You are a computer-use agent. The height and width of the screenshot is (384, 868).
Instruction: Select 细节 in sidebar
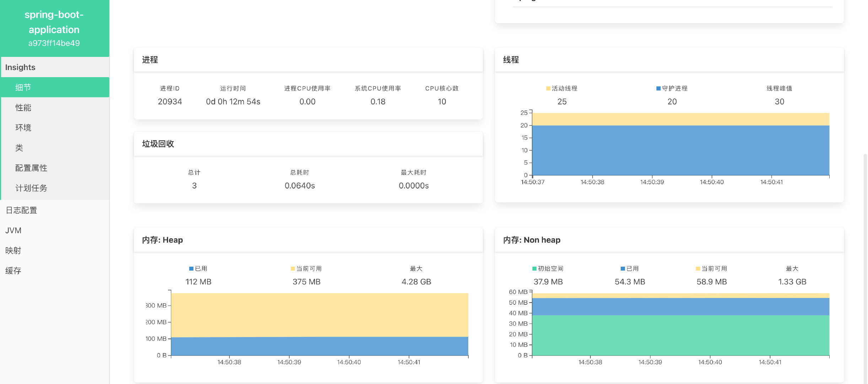point(23,87)
